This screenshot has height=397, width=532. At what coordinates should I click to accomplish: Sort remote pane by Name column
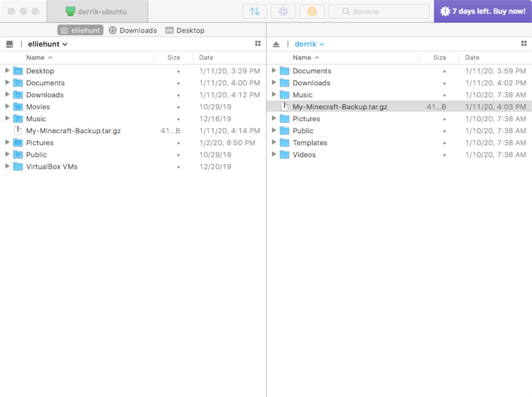(306, 58)
